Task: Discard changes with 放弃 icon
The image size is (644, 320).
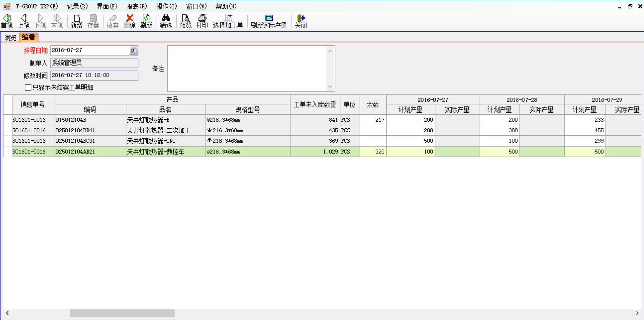Action: [x=113, y=21]
